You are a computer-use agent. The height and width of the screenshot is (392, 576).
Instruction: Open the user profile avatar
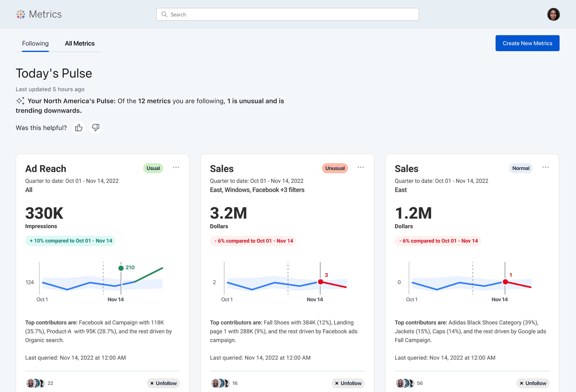point(553,14)
